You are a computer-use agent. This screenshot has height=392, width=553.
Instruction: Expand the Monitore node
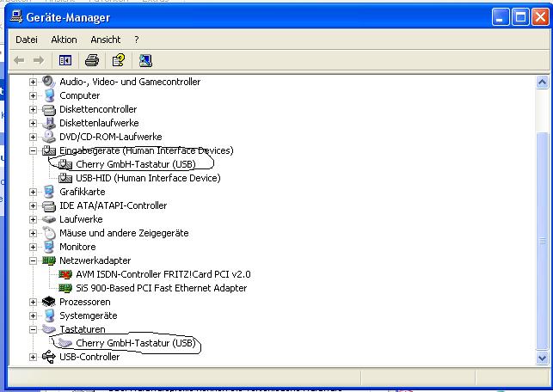[33, 247]
